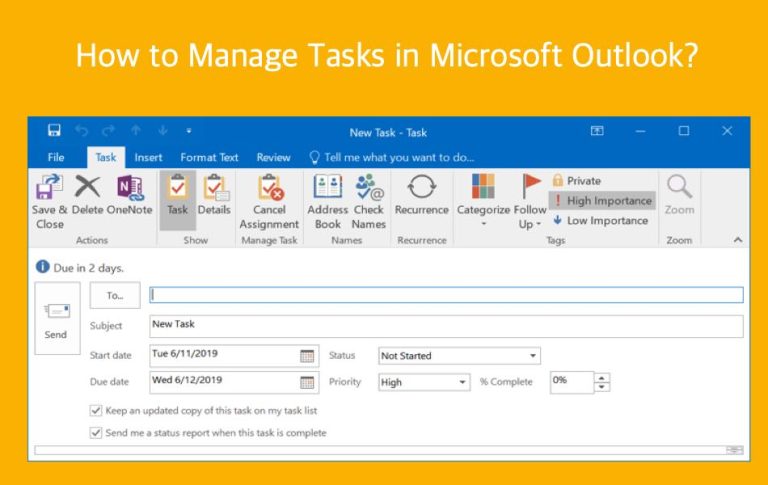Toggle High Importance tag
The width and height of the screenshot is (768, 485).
(x=601, y=201)
